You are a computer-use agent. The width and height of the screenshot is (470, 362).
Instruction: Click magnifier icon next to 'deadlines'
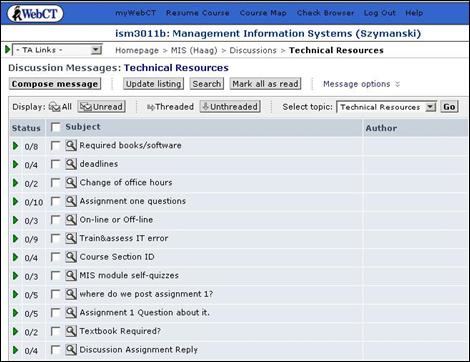click(x=71, y=164)
